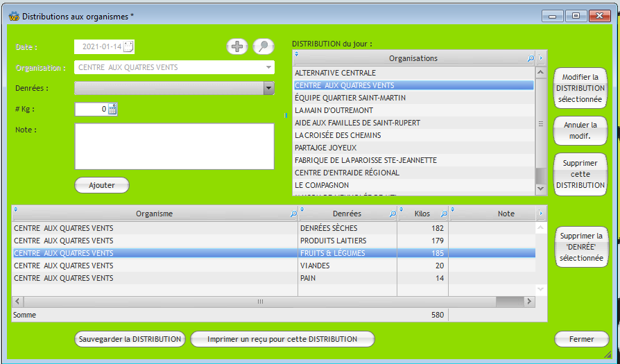Viewport: 620px width, 364px height.
Task: Open the calendar picker in Date field
Action: (x=128, y=46)
